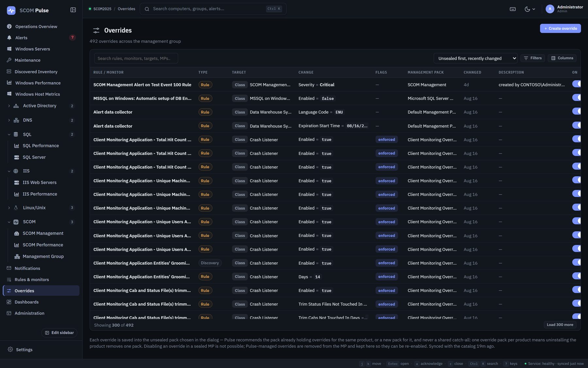Click the Alerts bell icon
Image resolution: width=588 pixels, height=368 pixels.
9,38
